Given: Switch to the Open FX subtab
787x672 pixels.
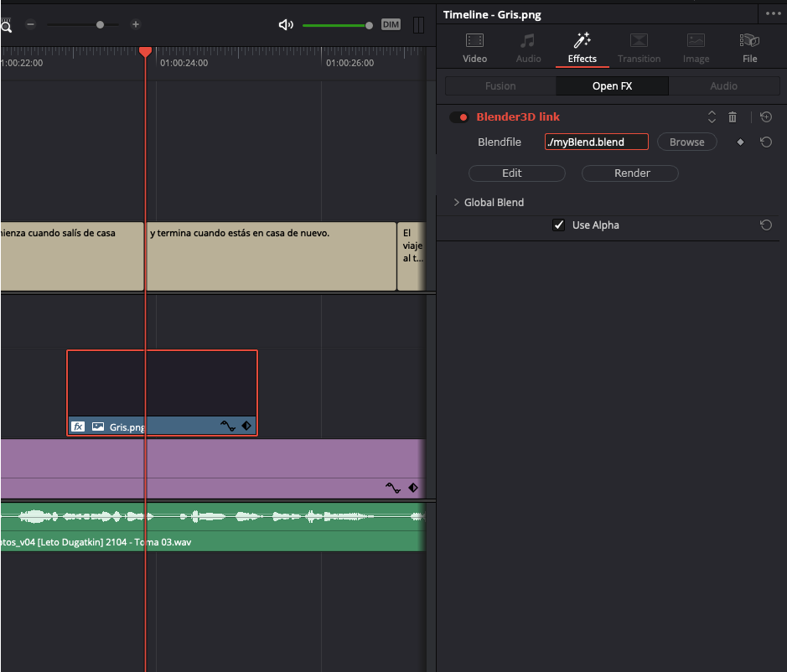Looking at the screenshot, I should click(x=612, y=85).
